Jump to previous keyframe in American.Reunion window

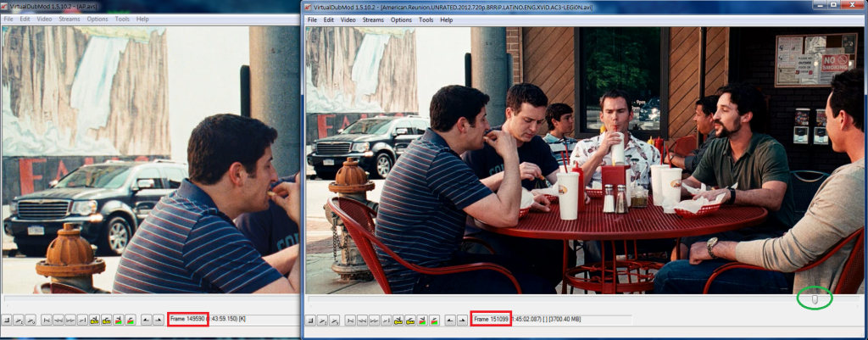click(398, 320)
